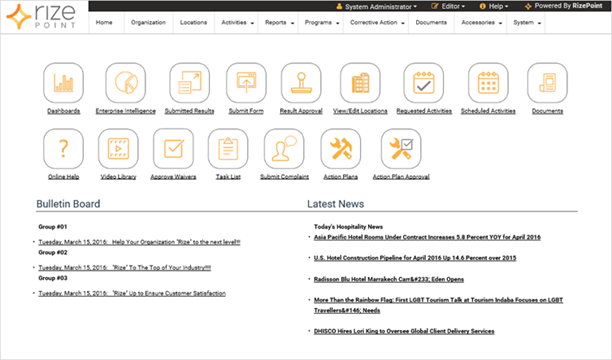Open the Enterprise Intelligence pie chart icon

pos(126,83)
